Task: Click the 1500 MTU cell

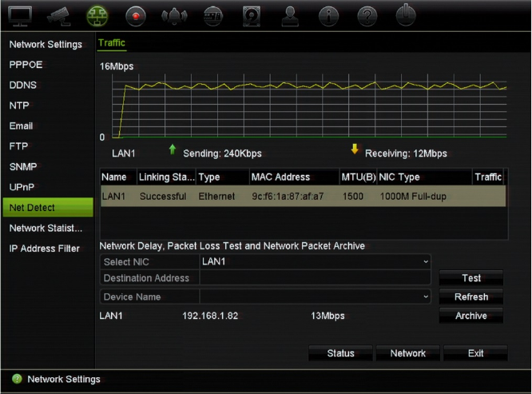Action: (x=353, y=196)
